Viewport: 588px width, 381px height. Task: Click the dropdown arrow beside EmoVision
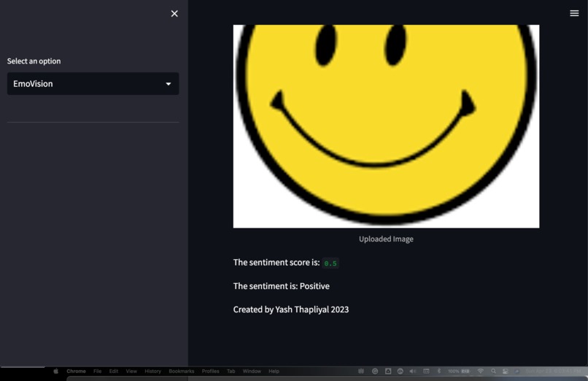[x=169, y=84]
